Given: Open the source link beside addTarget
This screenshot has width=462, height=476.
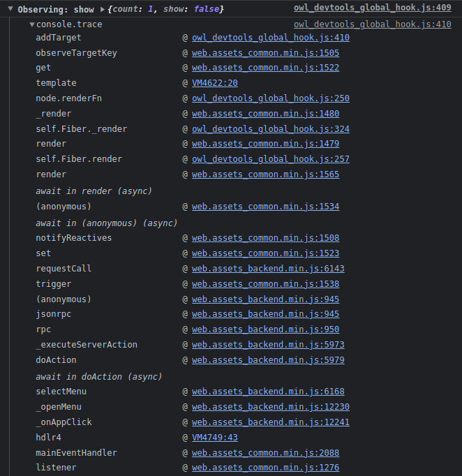Looking at the screenshot, I should (270, 38).
